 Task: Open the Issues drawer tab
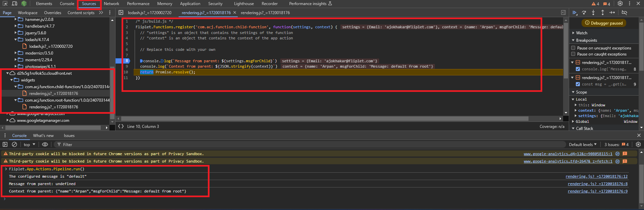69,136
